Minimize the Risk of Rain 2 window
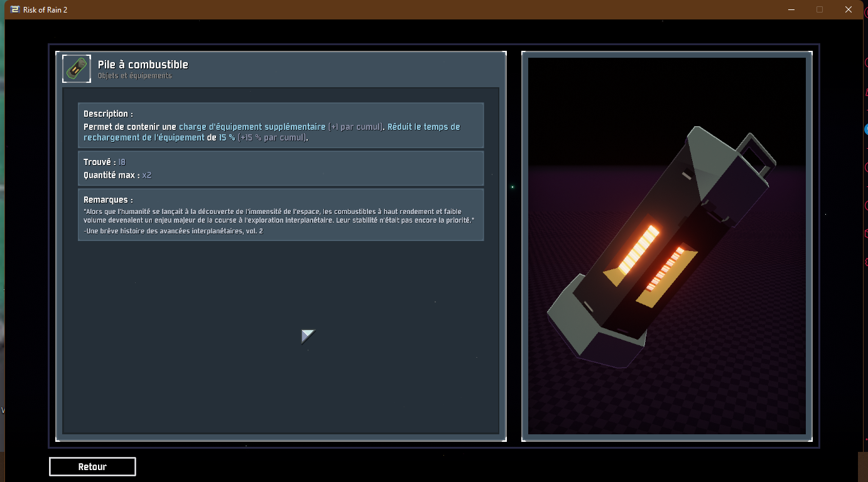 tap(790, 9)
